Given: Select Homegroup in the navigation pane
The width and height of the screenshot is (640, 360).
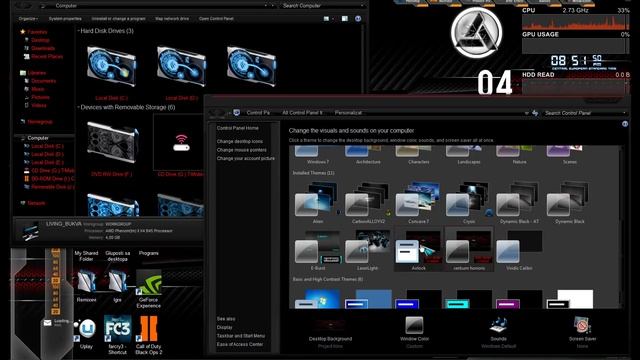Looking at the screenshot, I should [x=40, y=122].
